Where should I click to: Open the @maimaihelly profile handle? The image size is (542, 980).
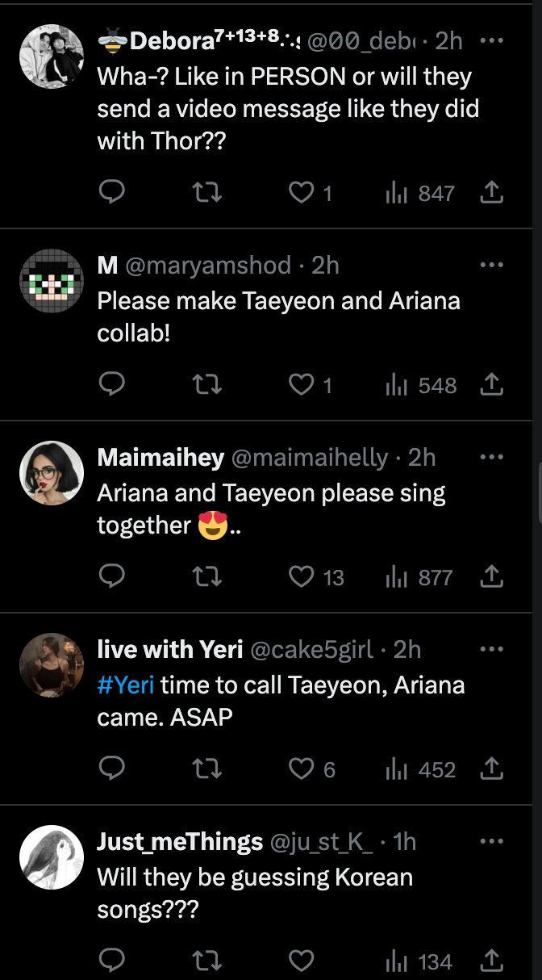[310, 458]
